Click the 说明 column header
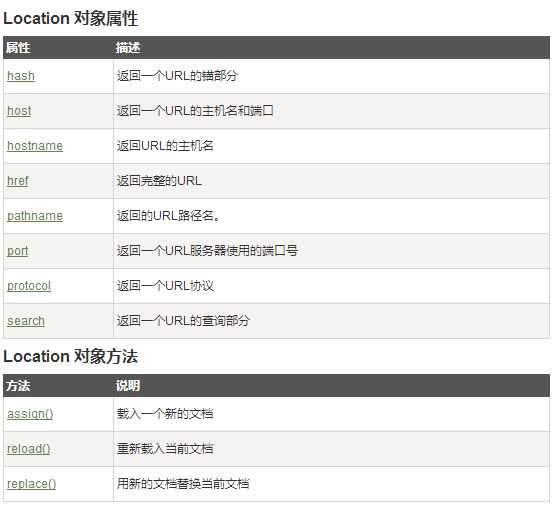Viewport: 553px width, 510px height. click(x=128, y=385)
